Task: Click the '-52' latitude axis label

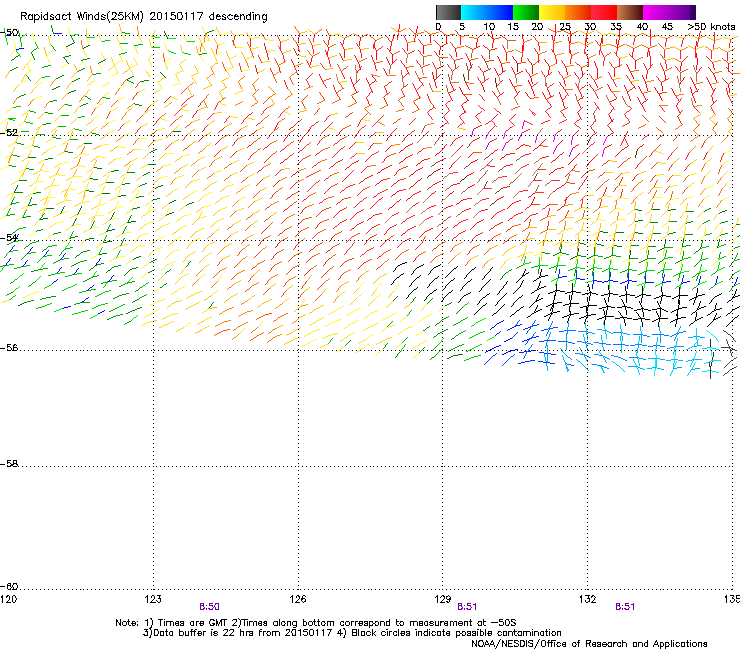Action: [9, 133]
